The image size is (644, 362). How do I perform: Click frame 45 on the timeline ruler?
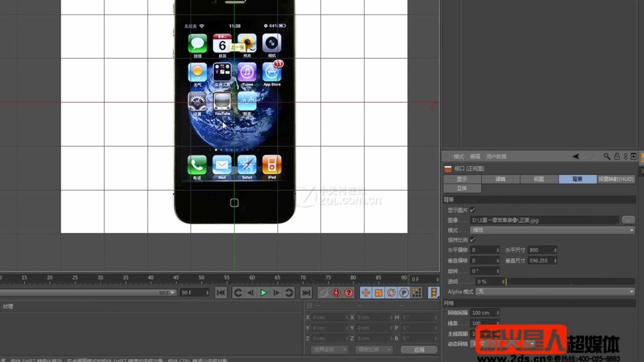[x=176, y=278]
